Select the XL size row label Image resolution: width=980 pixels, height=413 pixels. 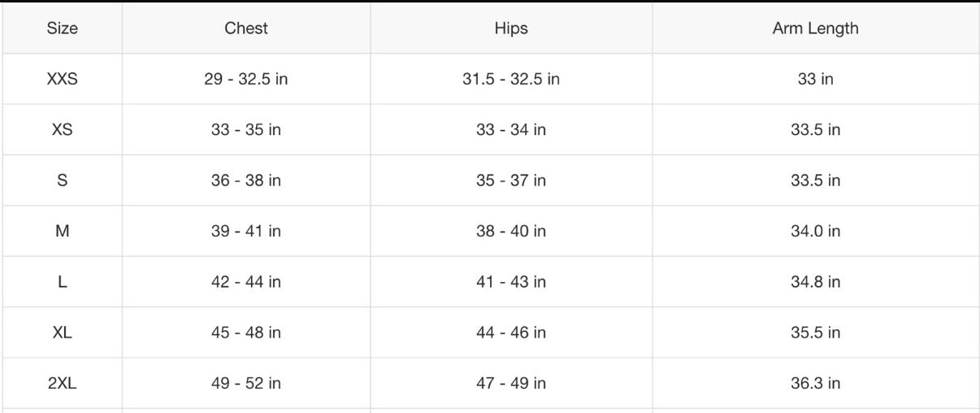coord(62,333)
